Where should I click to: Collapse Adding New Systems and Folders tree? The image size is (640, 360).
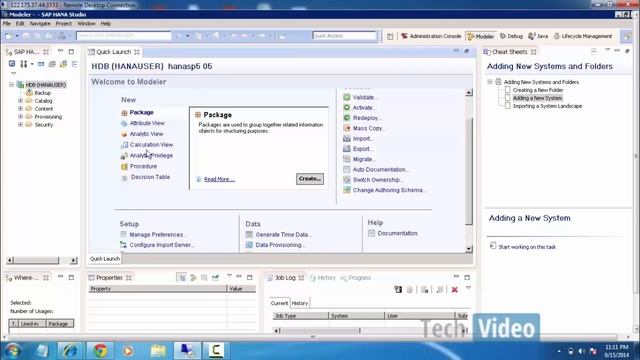coord(490,82)
